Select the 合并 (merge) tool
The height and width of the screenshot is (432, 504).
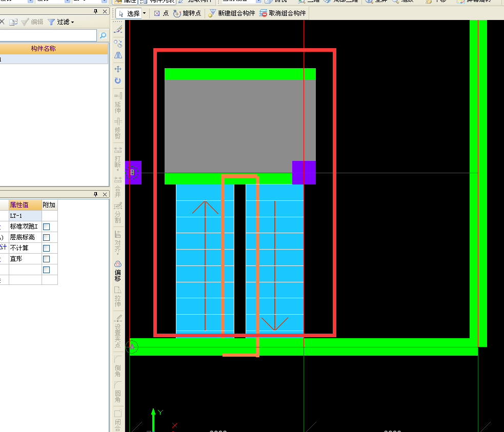[118, 187]
